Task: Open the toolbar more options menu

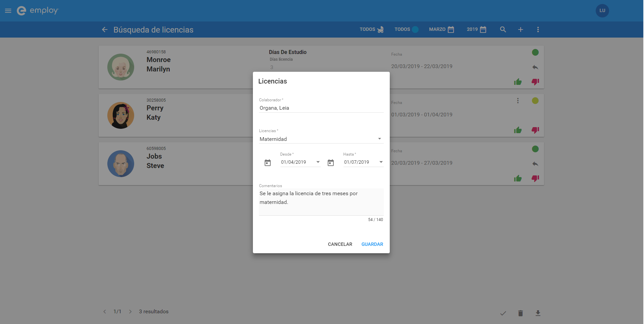Action: pyautogui.click(x=538, y=30)
